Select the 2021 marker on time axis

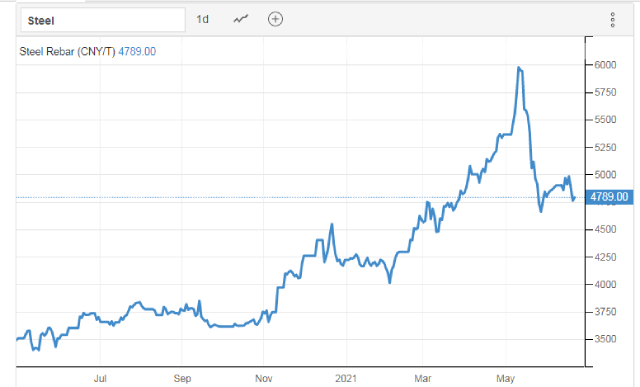pos(346,378)
